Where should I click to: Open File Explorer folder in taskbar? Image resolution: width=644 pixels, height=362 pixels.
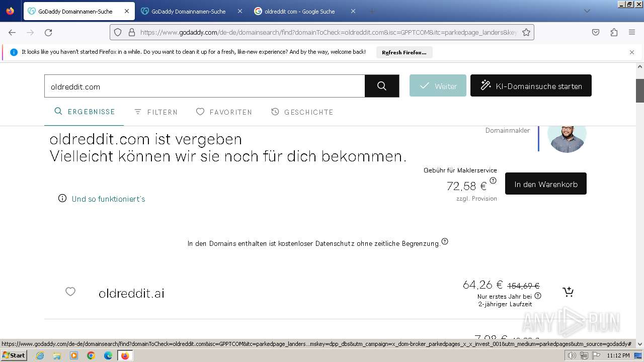pos(57,355)
